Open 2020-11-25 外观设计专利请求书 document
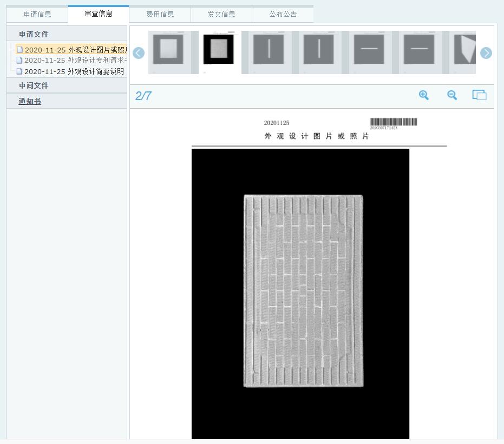504x444 pixels. (75, 61)
